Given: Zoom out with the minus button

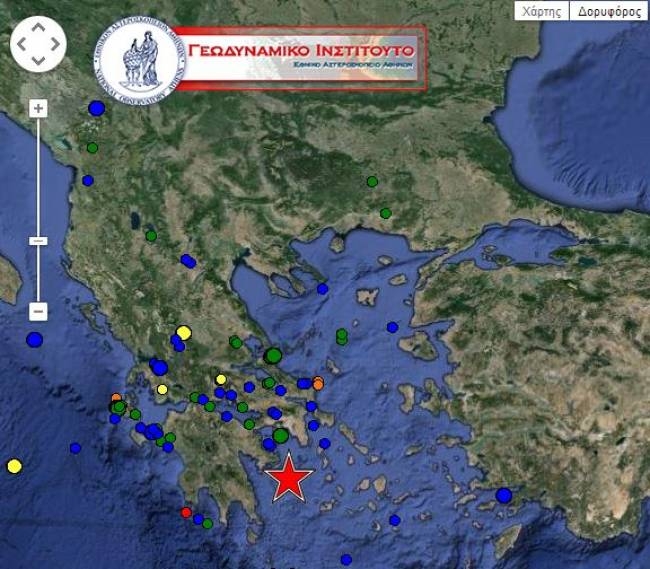Looking at the screenshot, I should [38, 311].
